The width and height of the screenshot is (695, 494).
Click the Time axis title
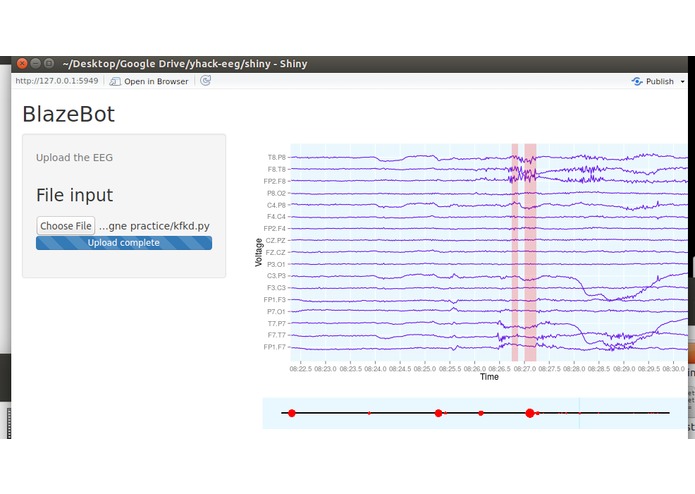point(489,377)
